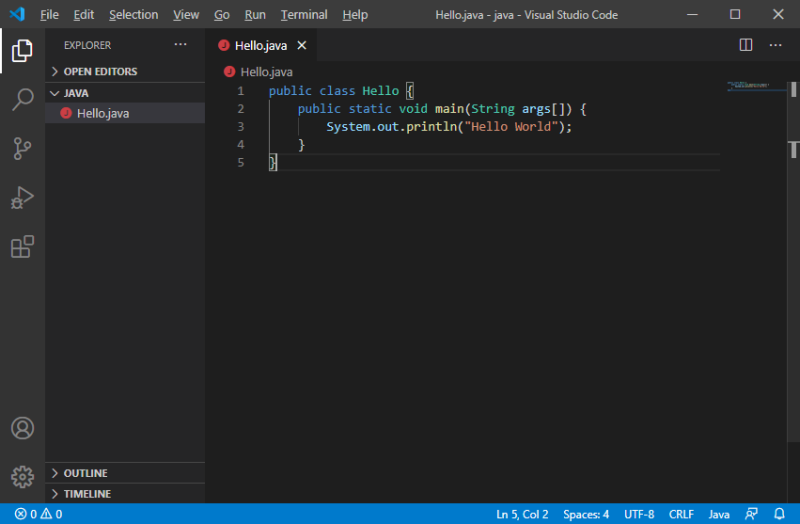Click line number 1 in gutter

pyautogui.click(x=240, y=91)
